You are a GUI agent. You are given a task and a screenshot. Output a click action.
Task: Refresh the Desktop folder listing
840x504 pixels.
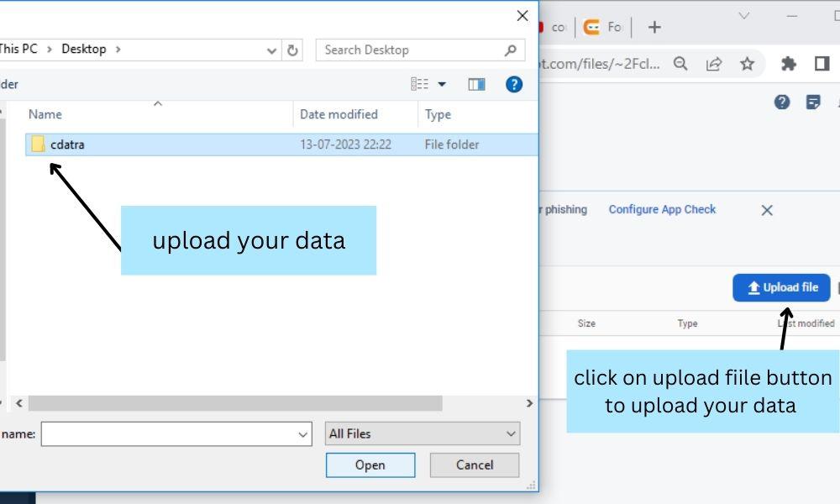pyautogui.click(x=292, y=50)
